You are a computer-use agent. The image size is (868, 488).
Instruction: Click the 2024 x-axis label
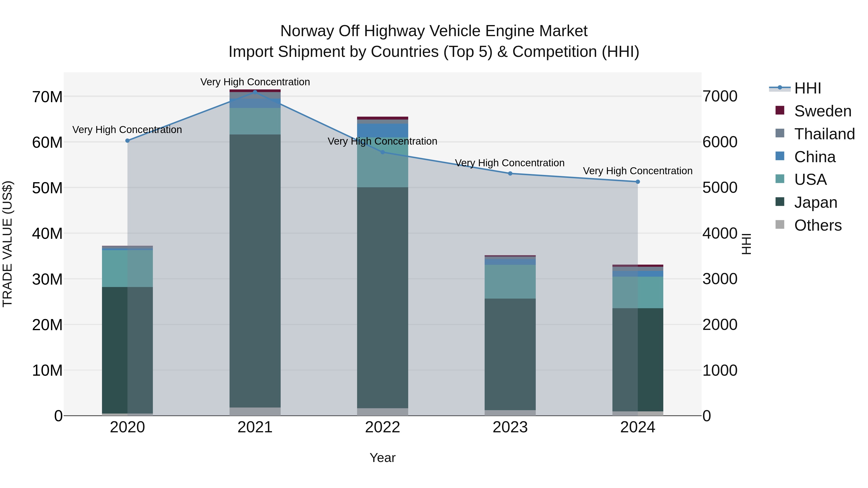(637, 427)
